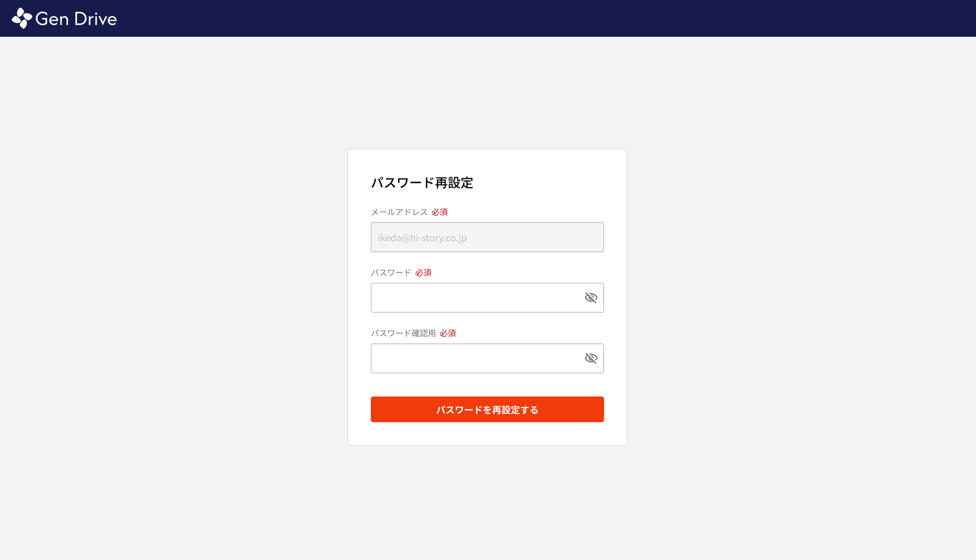Click the 必須 marker beside パスワード label
Screen dimensions: 976x560
(x=423, y=272)
